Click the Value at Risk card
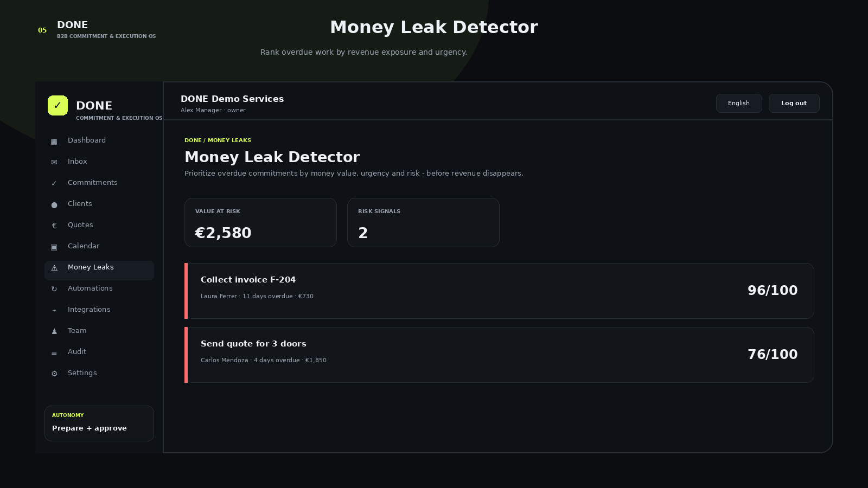 coord(260,222)
